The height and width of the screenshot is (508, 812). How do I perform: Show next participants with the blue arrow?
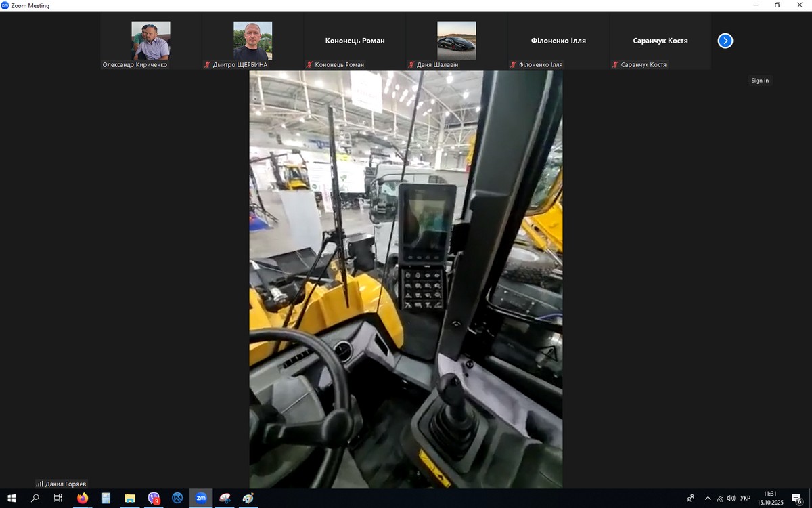(725, 41)
